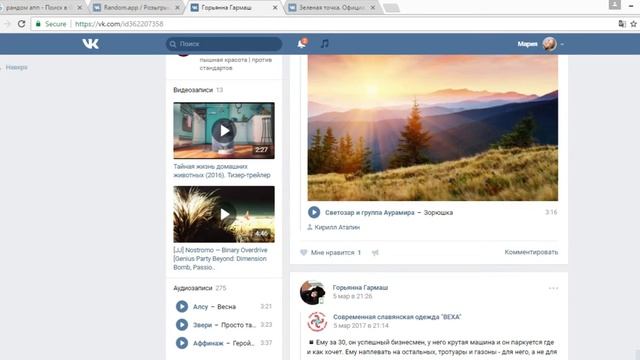Open the ВЕХА community avatar
Viewport: 640px width, 360px height.
(x=317, y=322)
